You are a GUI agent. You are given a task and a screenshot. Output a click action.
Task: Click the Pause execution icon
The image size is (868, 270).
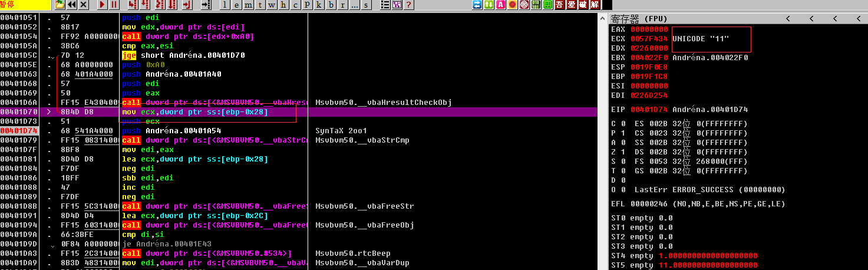[x=114, y=5]
